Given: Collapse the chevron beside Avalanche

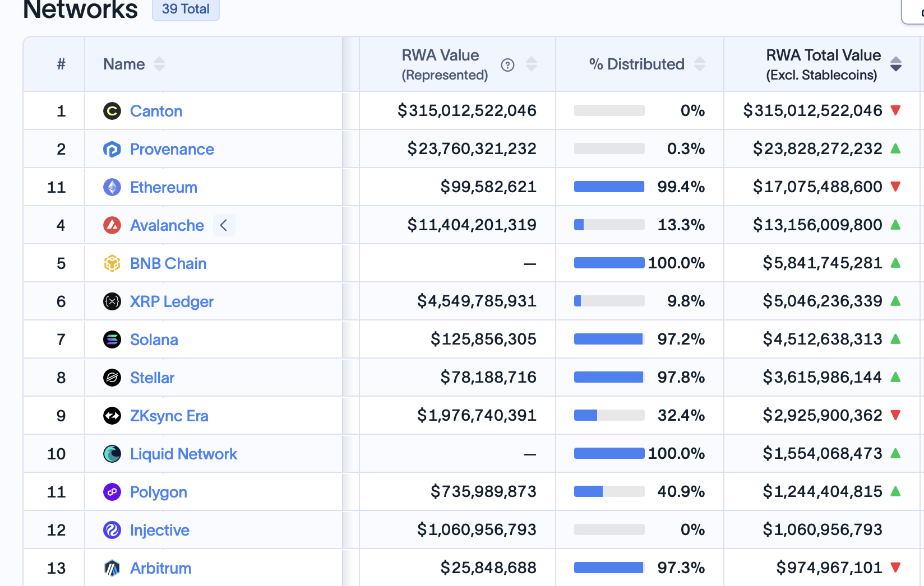Looking at the screenshot, I should (224, 225).
